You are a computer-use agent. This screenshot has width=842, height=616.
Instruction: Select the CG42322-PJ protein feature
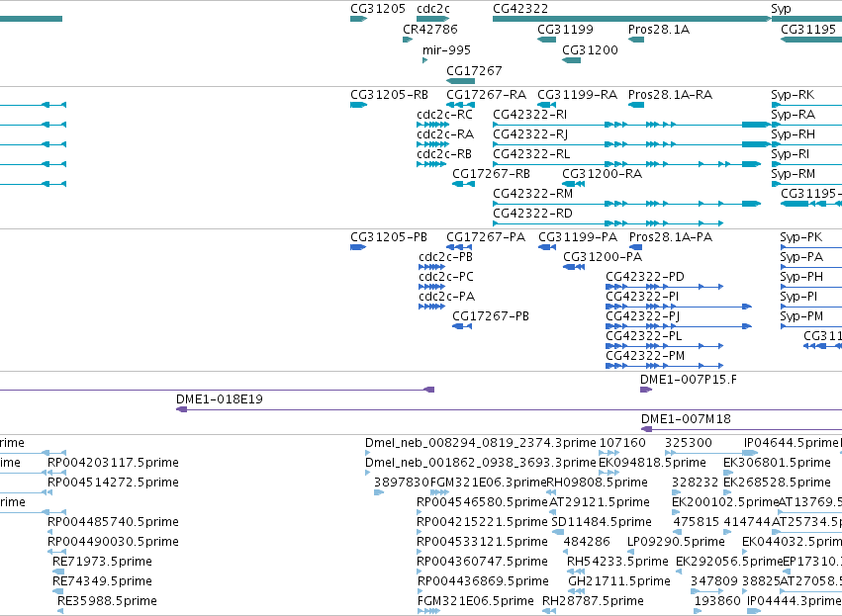point(679,326)
